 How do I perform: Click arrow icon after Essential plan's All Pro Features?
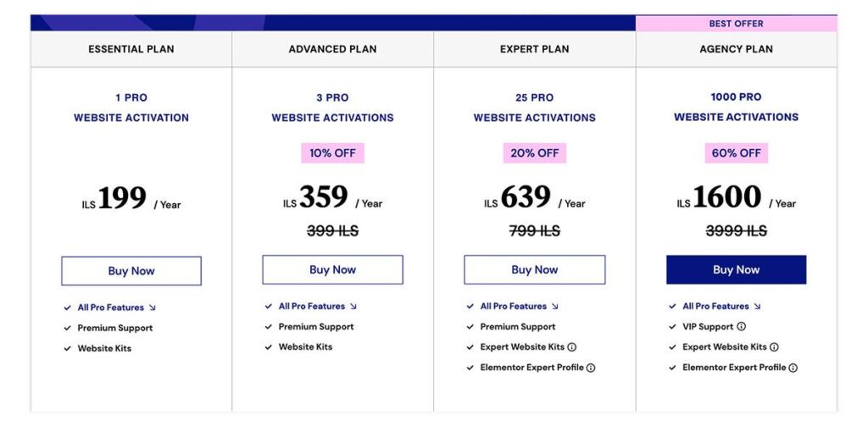pos(153,307)
